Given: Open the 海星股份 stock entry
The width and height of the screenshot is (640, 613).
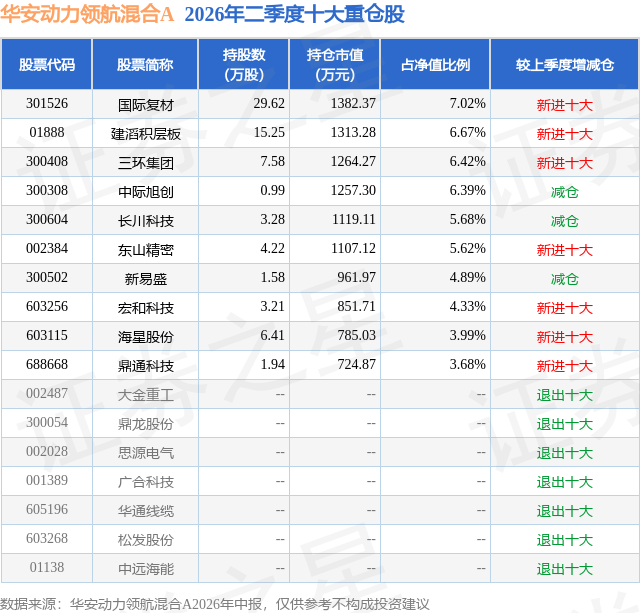Looking at the screenshot, I should pos(146,337).
